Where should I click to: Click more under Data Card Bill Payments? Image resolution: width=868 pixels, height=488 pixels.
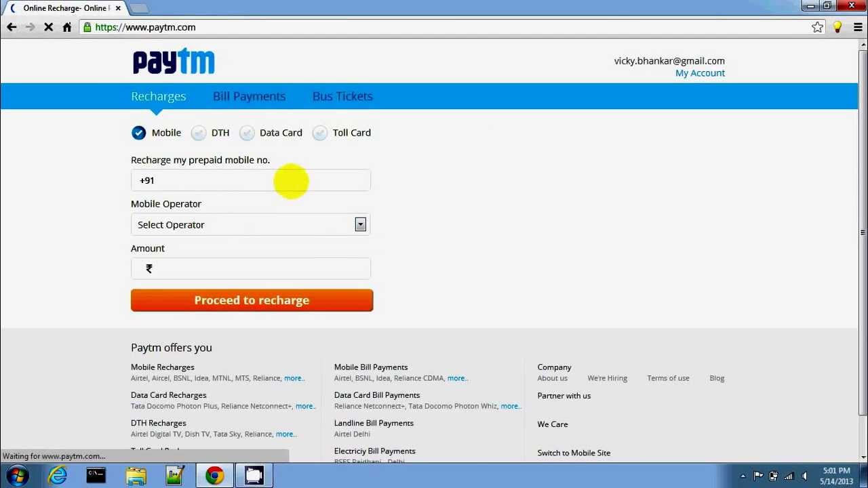[x=510, y=406]
